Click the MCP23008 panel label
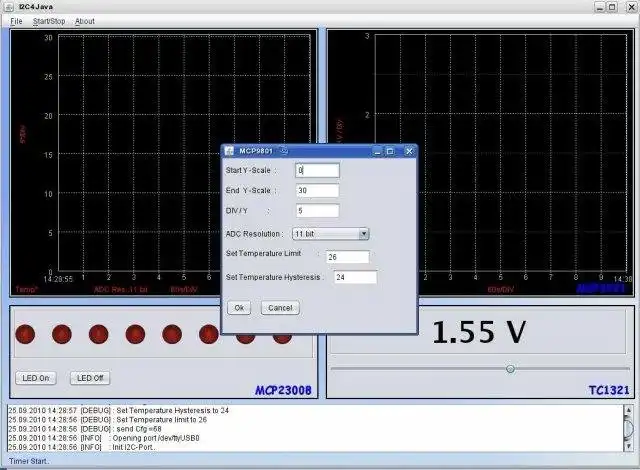This screenshot has height=470, width=640. pyautogui.click(x=283, y=390)
